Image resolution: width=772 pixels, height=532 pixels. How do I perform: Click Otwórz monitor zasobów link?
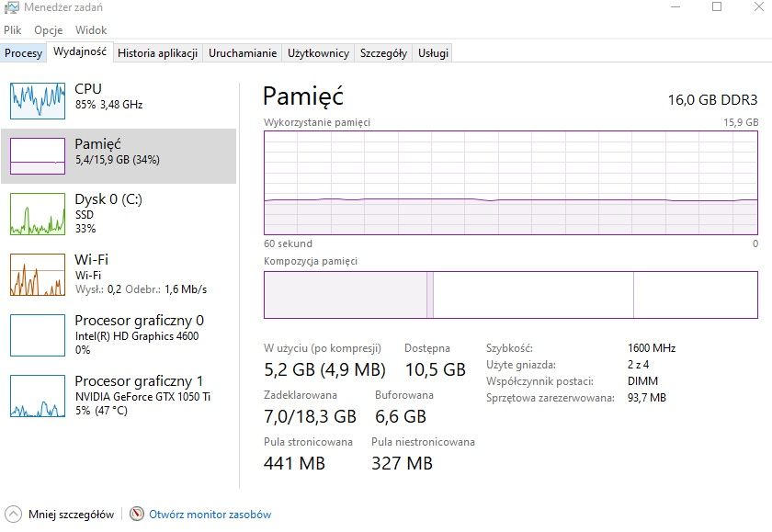coord(210,515)
